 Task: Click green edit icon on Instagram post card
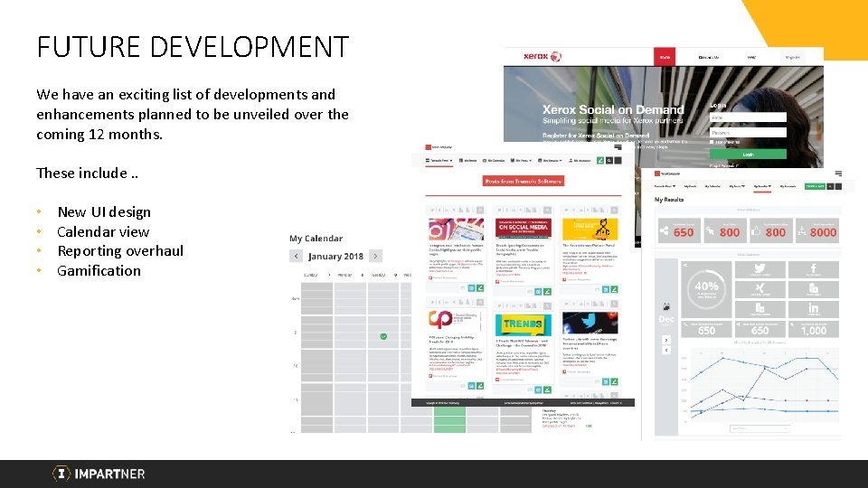coord(480,288)
